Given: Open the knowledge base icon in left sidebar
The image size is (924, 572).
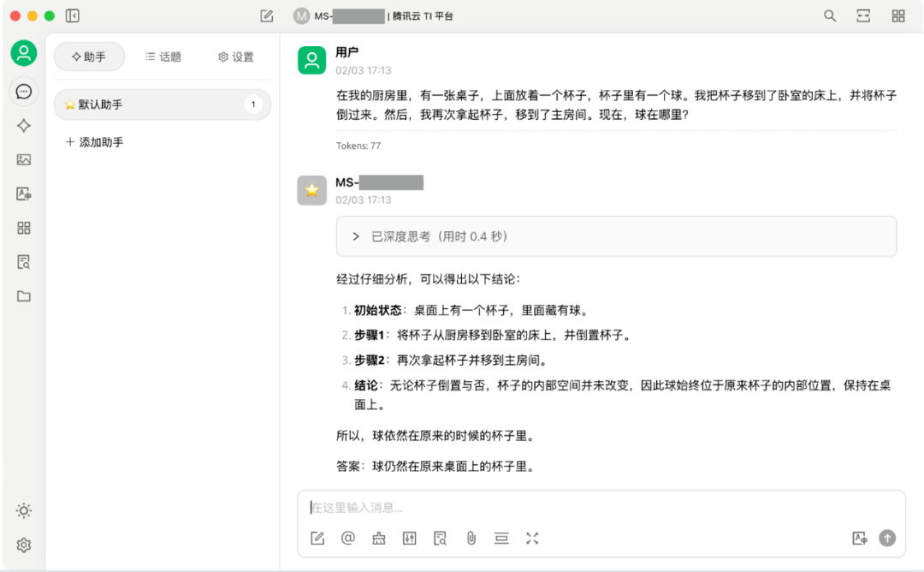Looking at the screenshot, I should click(x=24, y=262).
